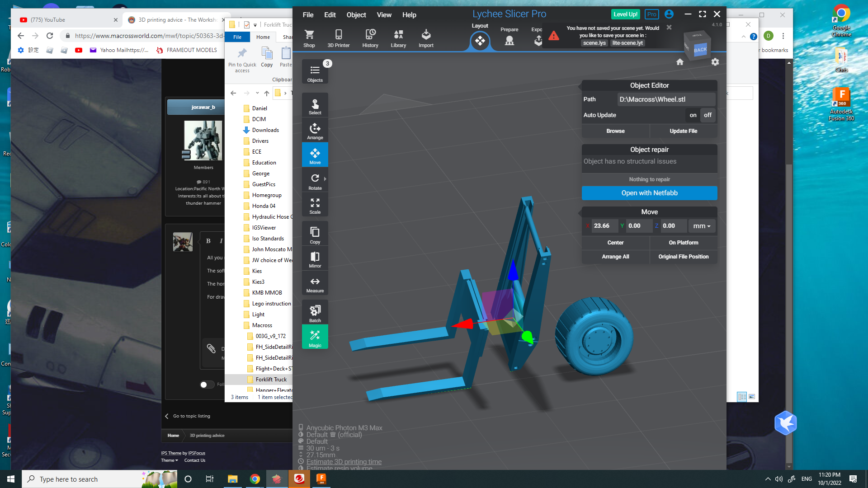This screenshot has height=488, width=868.
Task: Open the History icon in Lychee toolbar
Action: (x=370, y=38)
